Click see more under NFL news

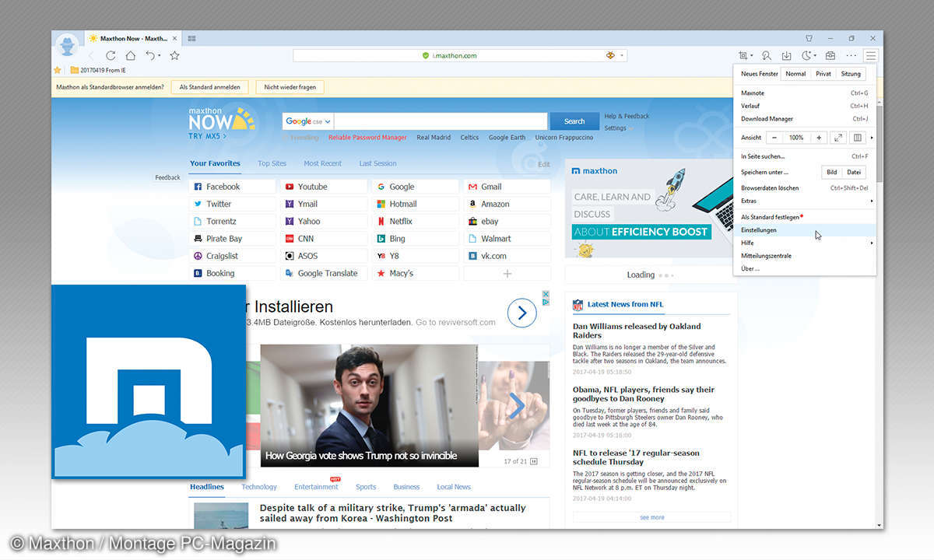[652, 517]
